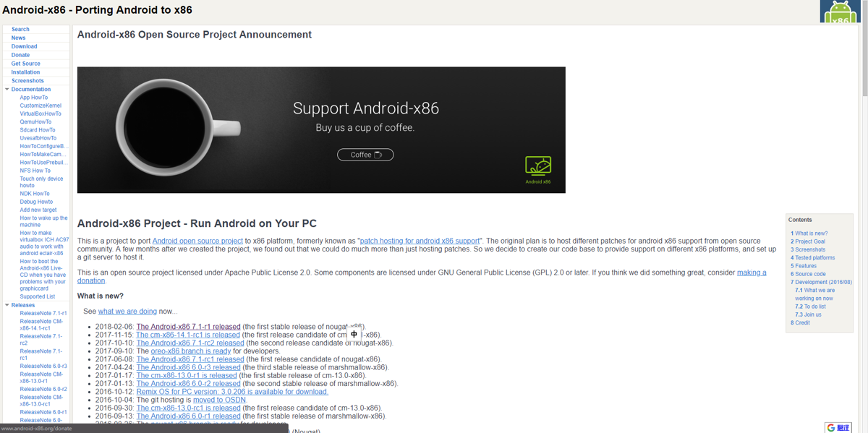This screenshot has width=868, height=433.
Task: Open the CustomizeKernel doc
Action: tap(41, 106)
